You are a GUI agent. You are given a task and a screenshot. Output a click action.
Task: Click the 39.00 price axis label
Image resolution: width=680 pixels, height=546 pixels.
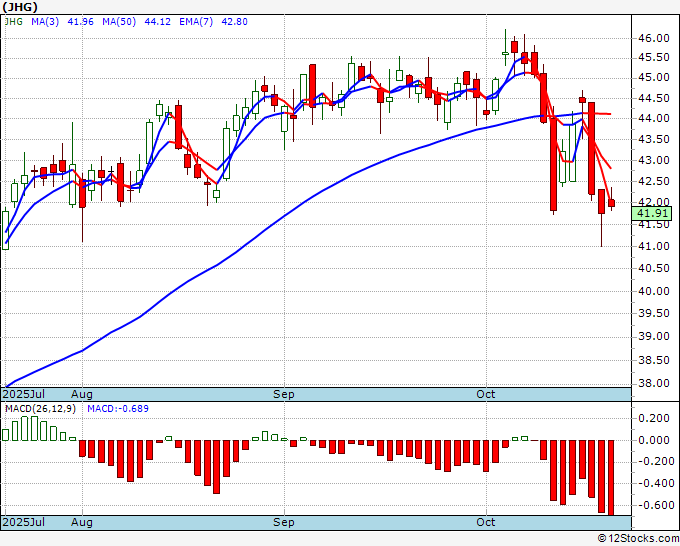pos(654,337)
